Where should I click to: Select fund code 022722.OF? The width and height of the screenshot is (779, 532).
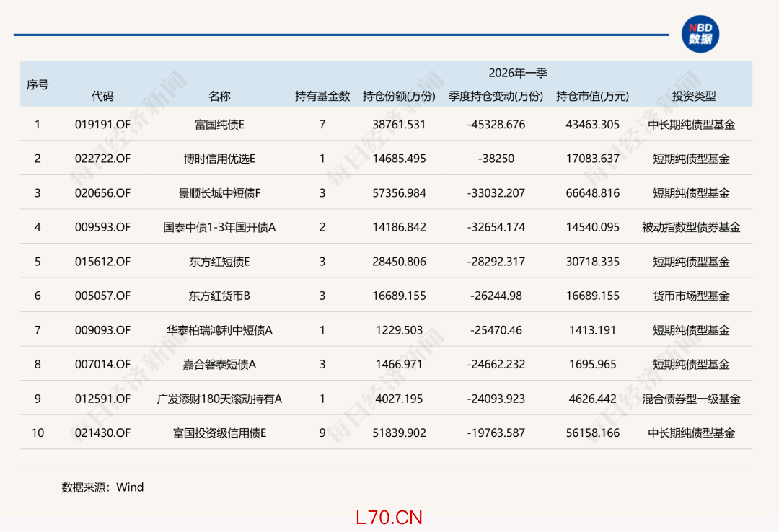click(x=102, y=159)
